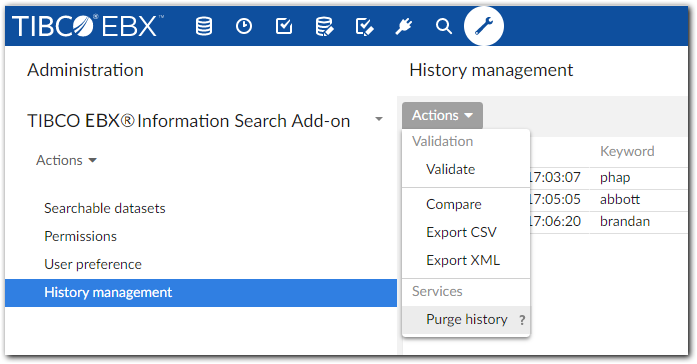The width and height of the screenshot is (697, 364).
Task: Click the TIBCO EBX logo
Action: [x=88, y=26]
